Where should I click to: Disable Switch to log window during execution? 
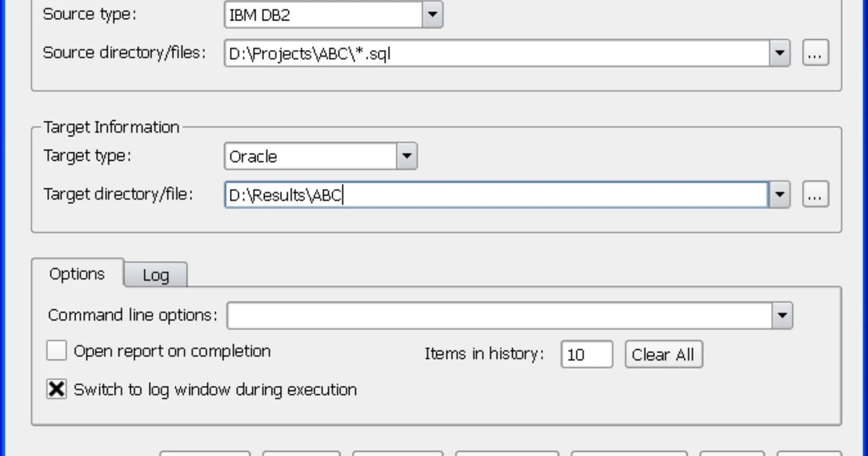tap(56, 389)
